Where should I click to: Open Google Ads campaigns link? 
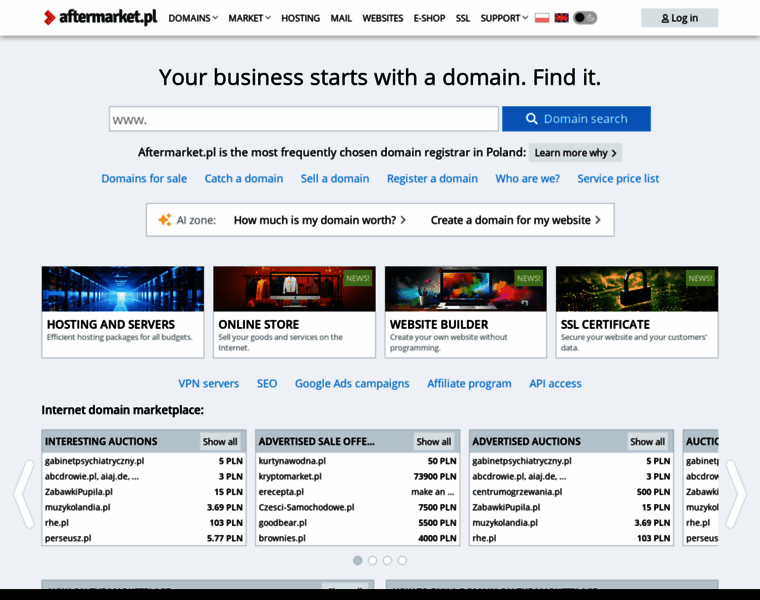352,383
